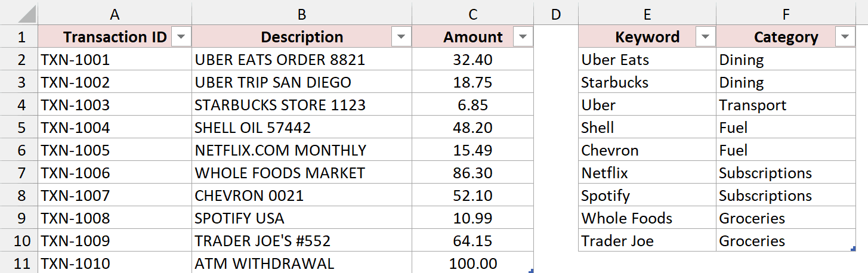868x273 pixels.
Task: Open the Description filter dropdown
Action: 401,38
